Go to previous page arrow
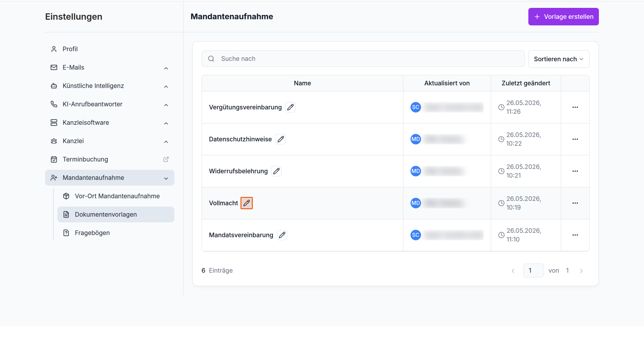The height and width of the screenshot is (351, 644). point(513,271)
